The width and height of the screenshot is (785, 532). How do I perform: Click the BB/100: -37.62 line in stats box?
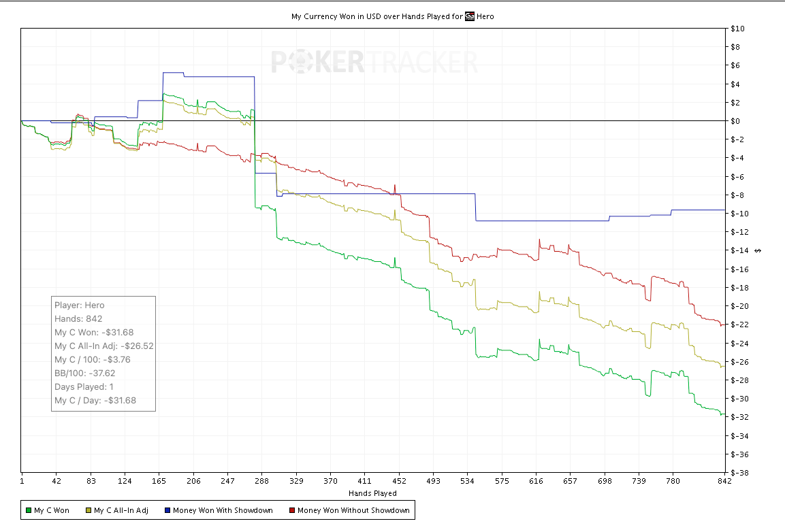[x=84, y=373]
